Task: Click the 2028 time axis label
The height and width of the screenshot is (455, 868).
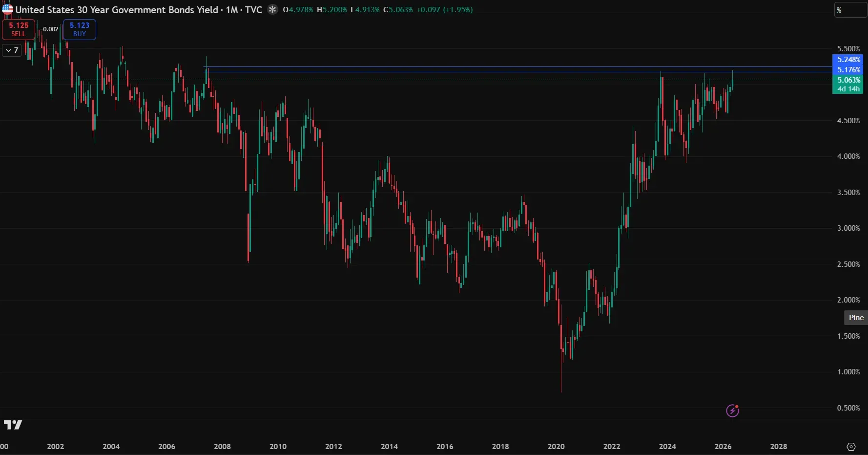Action: pos(779,447)
